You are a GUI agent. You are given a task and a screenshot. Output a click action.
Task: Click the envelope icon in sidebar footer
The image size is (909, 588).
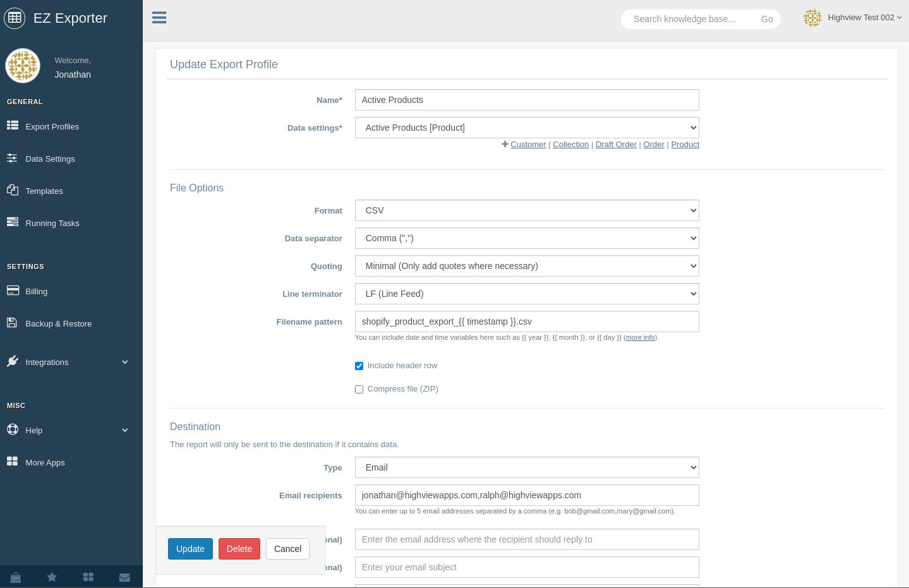point(124,577)
